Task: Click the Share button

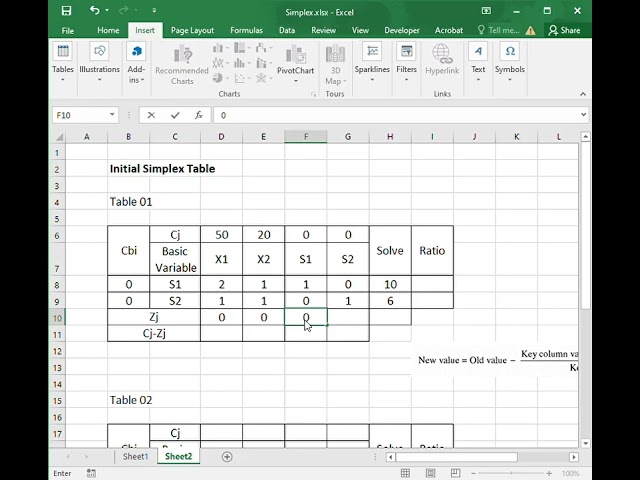Action: (x=564, y=30)
